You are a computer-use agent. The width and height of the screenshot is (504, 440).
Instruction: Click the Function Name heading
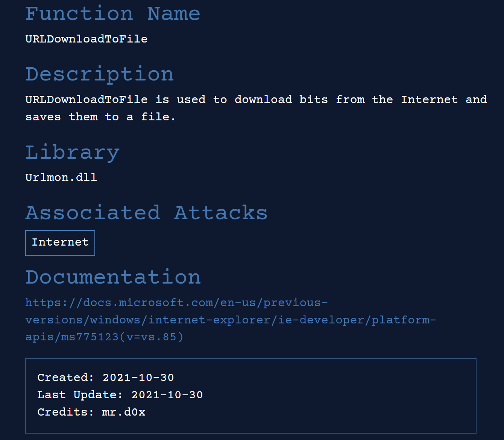pos(113,14)
